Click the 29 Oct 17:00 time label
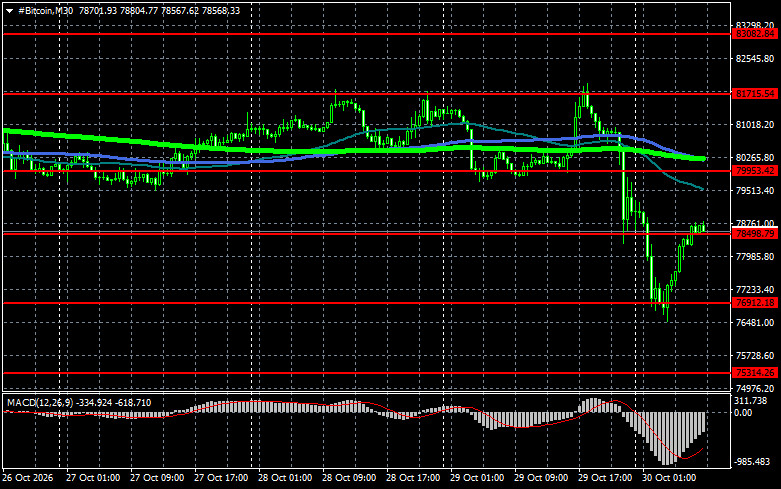Image resolution: width=781 pixels, height=489 pixels. pyautogui.click(x=605, y=478)
